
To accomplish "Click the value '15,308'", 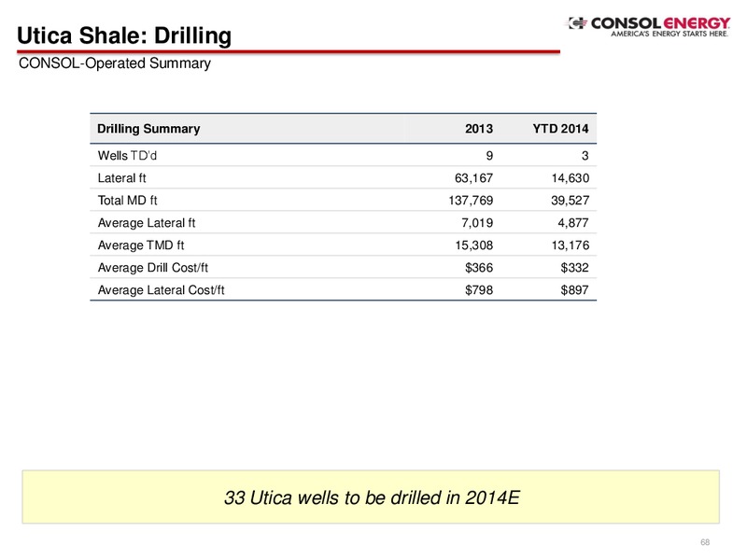I will click(473, 245).
